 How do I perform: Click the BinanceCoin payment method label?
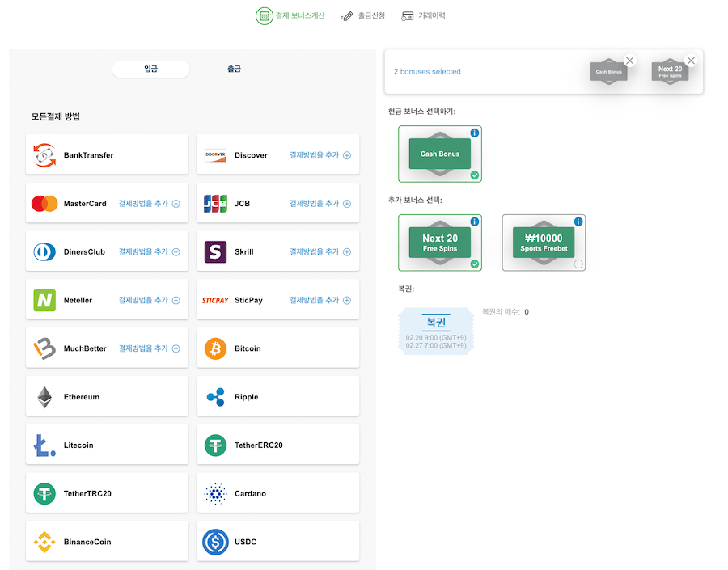point(87,542)
